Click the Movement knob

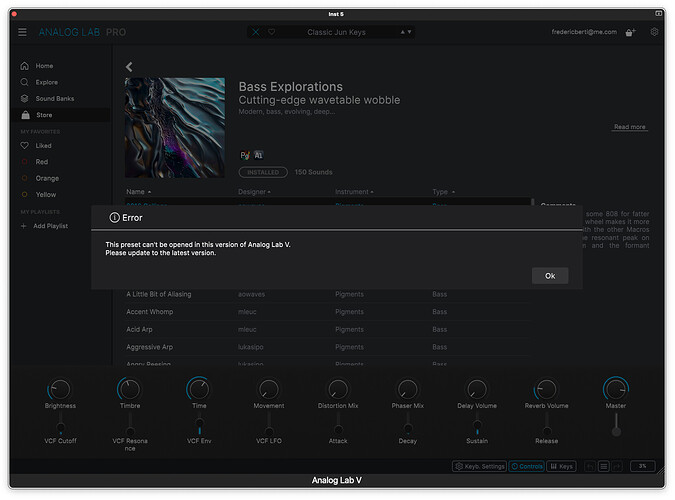pyautogui.click(x=269, y=389)
